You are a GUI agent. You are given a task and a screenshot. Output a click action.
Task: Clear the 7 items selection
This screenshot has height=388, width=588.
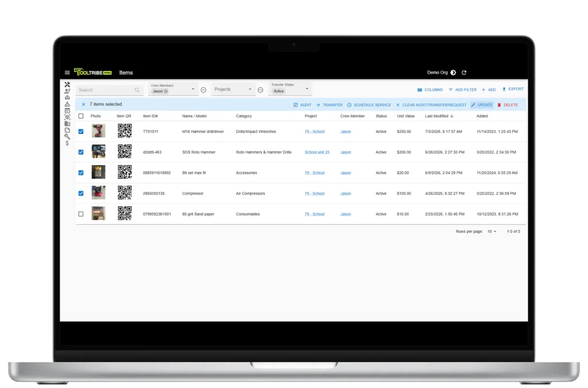[x=83, y=104]
